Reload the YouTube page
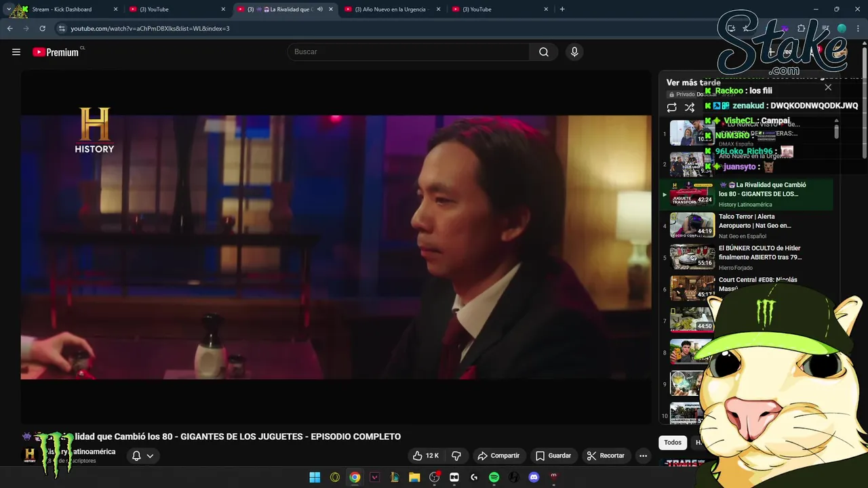 42,28
